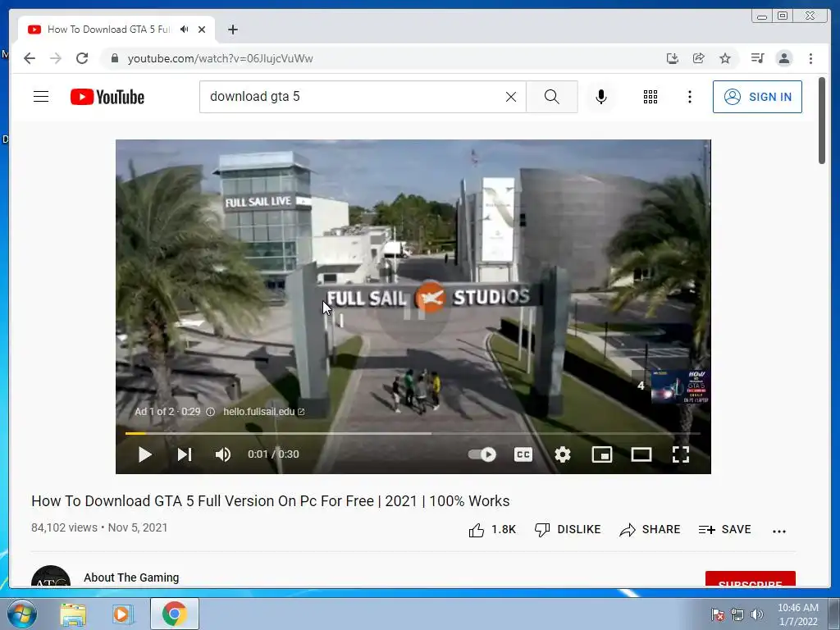This screenshot has height=630, width=840.
Task: Play the paused video
Action: [x=144, y=454]
